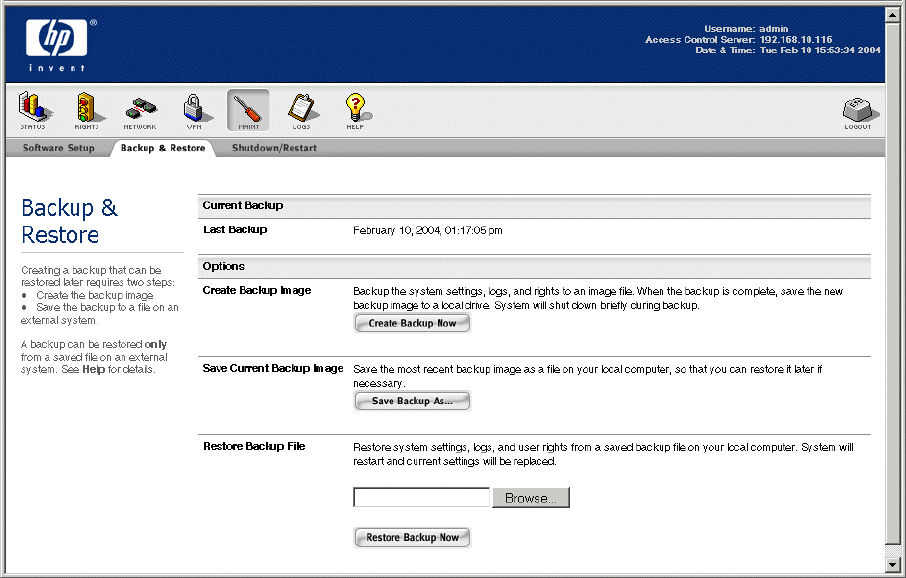Select the Backup & Restore tab
906x578 pixels.
click(162, 148)
